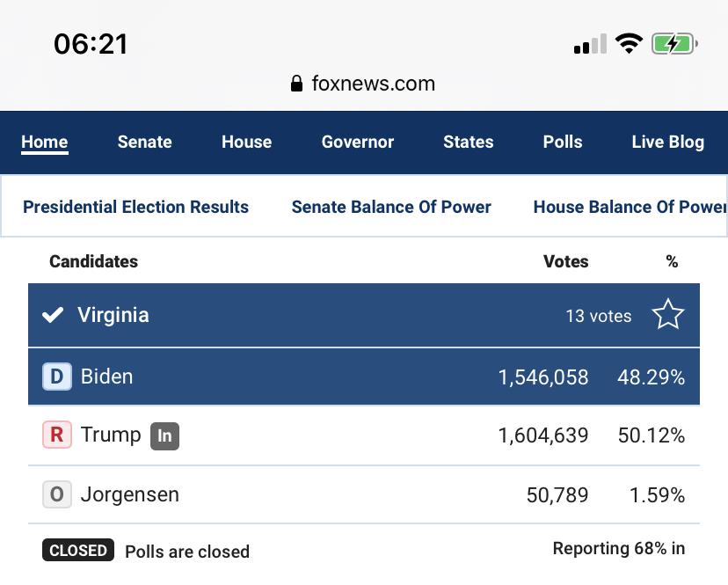Image resolution: width=728 pixels, height=585 pixels.
Task: Switch to the House tab
Action: point(246,142)
